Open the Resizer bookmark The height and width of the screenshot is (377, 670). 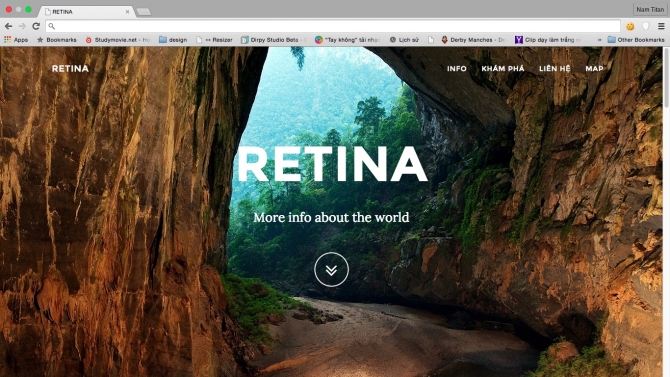tap(214, 40)
